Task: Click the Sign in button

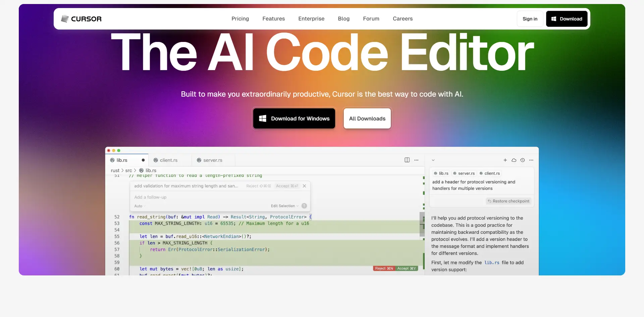Action: [530, 19]
